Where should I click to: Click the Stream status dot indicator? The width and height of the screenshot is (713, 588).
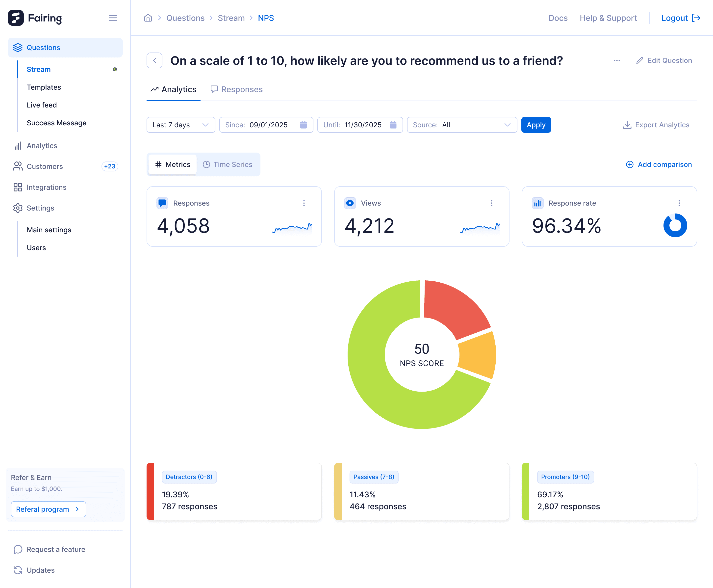point(115,69)
